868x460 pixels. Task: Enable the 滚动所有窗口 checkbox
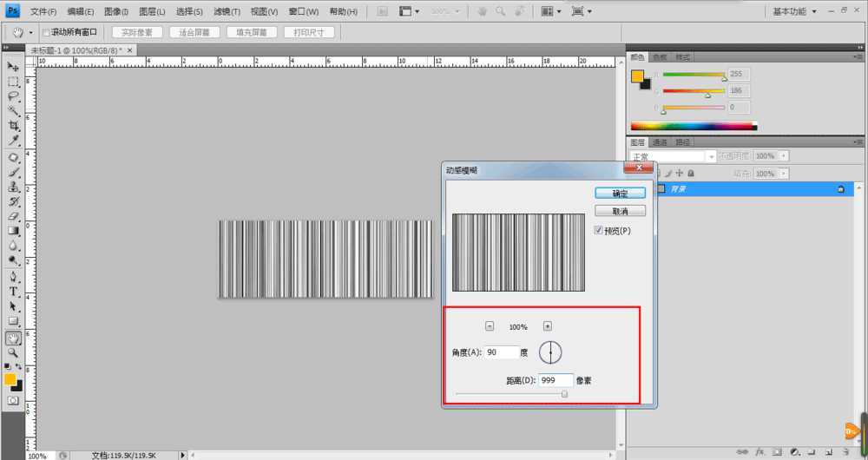[47, 32]
